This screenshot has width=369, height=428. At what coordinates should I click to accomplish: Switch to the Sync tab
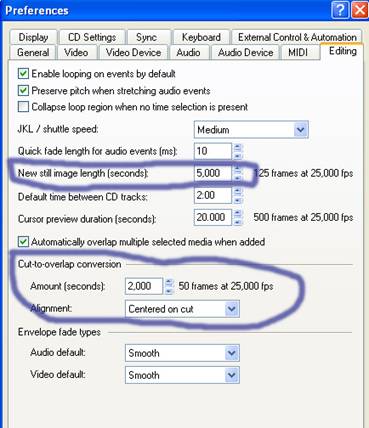tap(146, 37)
